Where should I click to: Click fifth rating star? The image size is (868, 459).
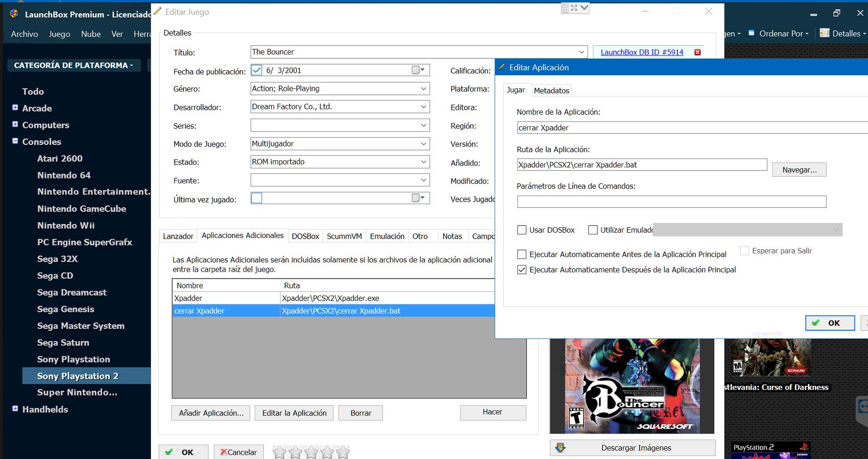(343, 452)
